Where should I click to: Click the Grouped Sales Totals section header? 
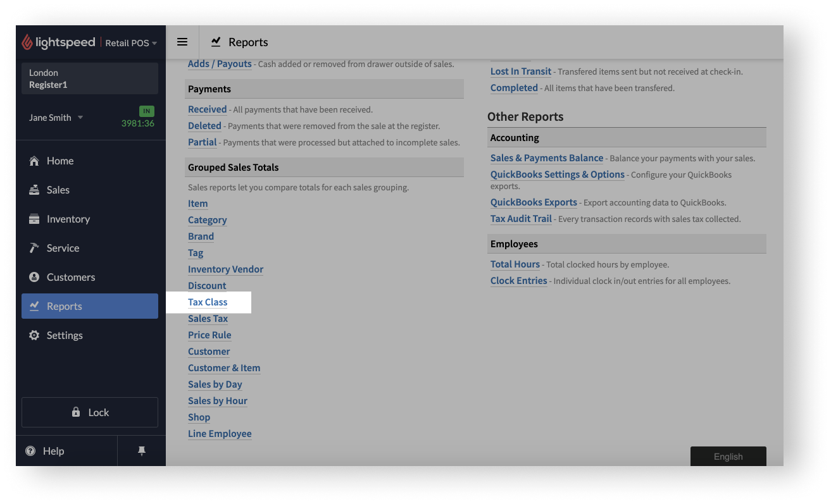pyautogui.click(x=325, y=168)
